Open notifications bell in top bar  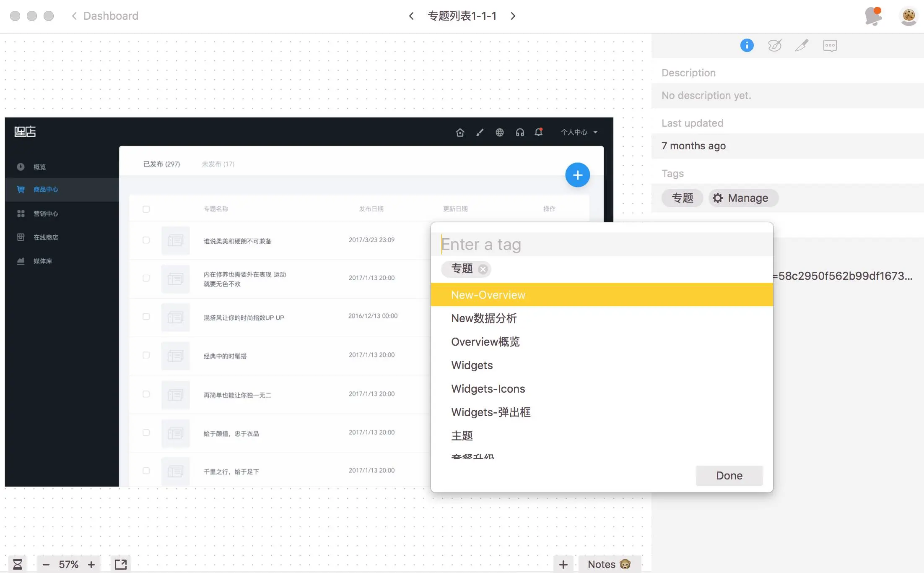[873, 16]
